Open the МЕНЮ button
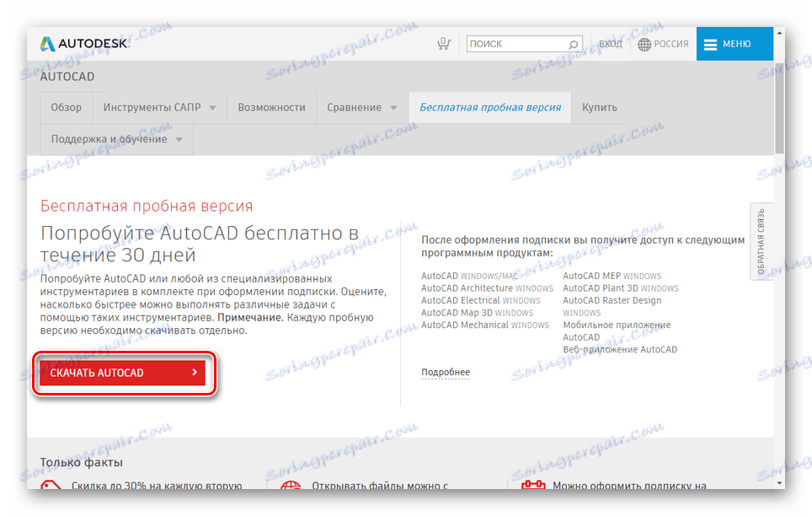 pyautogui.click(x=735, y=44)
